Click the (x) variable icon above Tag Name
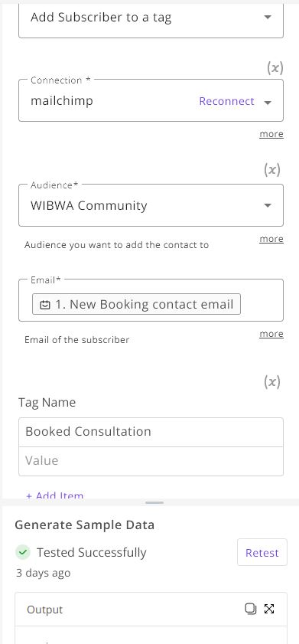The height and width of the screenshot is (644, 299). pos(272,382)
